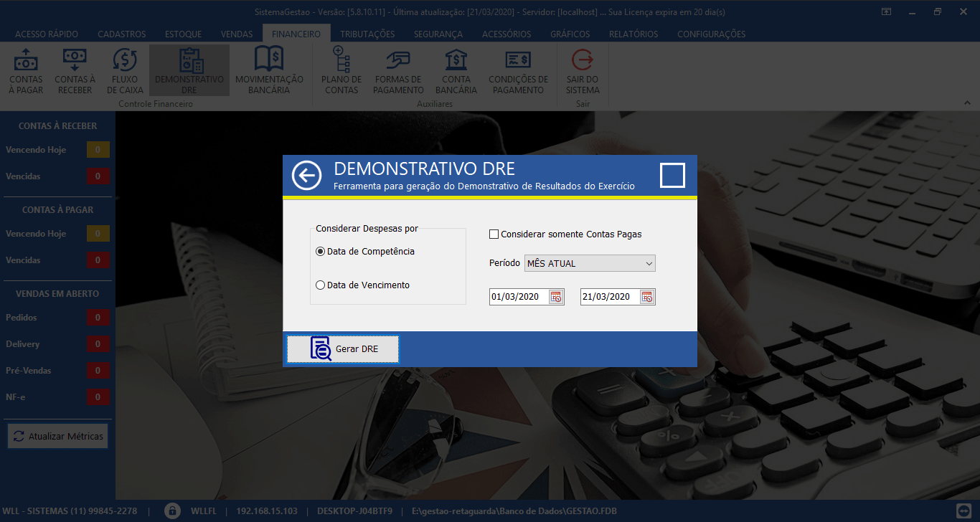Screen dimensions: 980x522
Task: Select the Financeiro tab
Action: click(296, 34)
